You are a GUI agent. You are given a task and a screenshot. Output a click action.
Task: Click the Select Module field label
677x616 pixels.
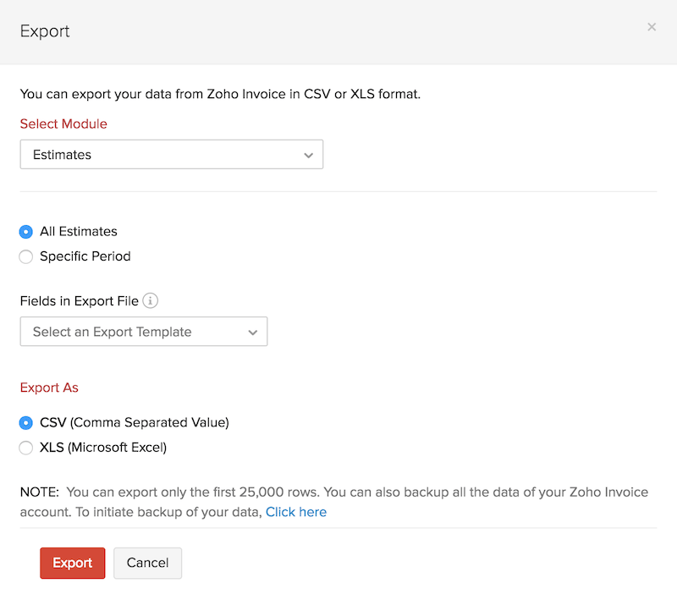point(63,124)
